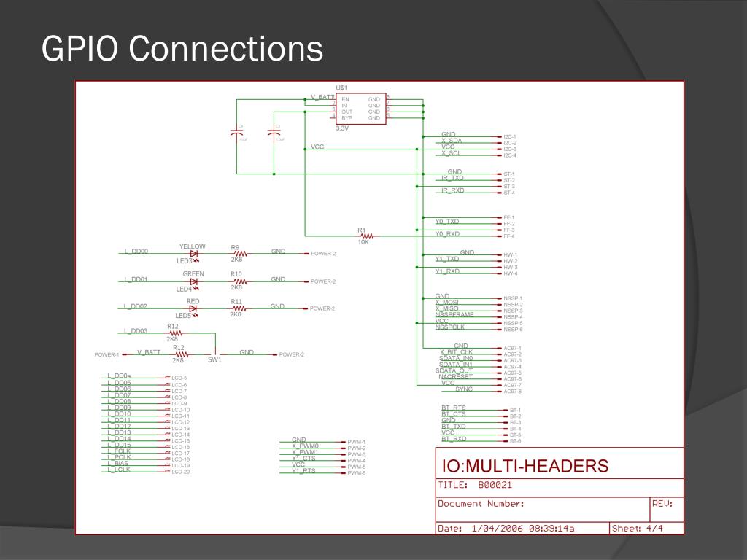Click the L_DD00 net label
747x560 pixels.
tap(136, 252)
